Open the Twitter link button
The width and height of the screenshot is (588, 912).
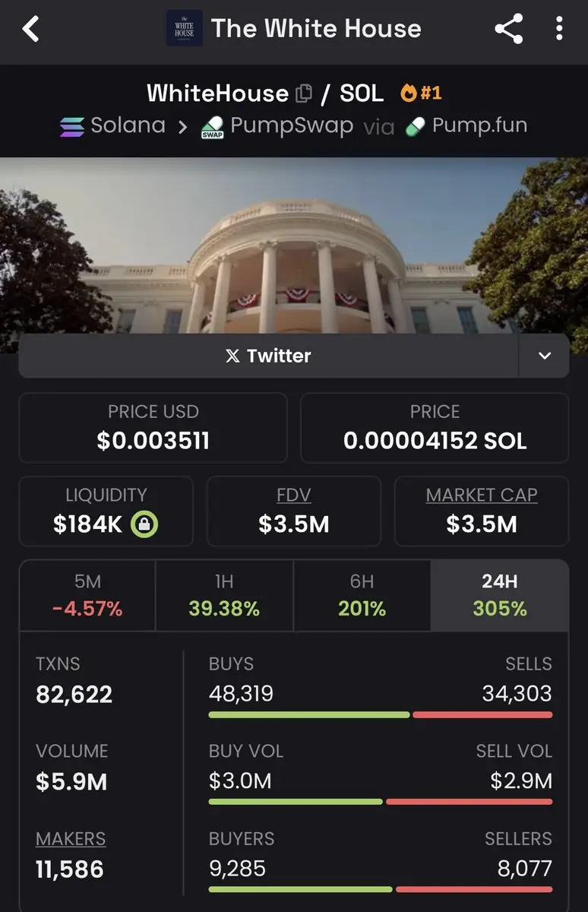tap(268, 356)
